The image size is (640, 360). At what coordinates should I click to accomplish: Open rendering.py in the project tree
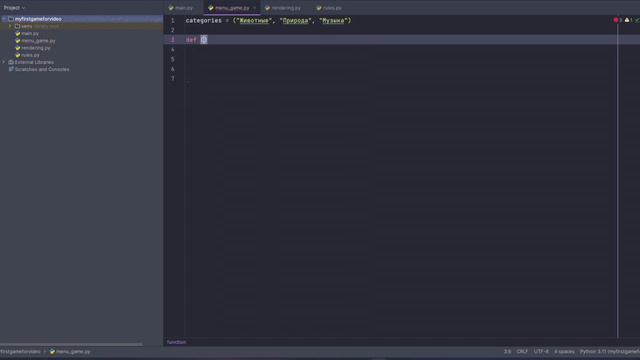36,48
